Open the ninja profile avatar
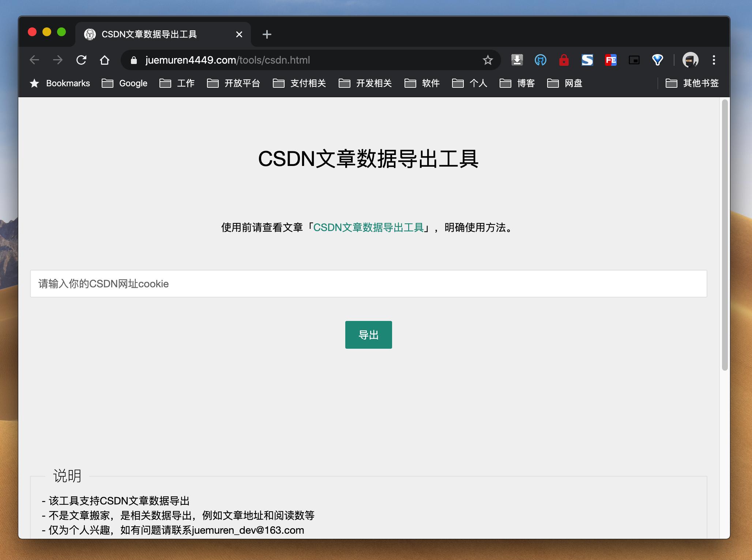This screenshot has width=752, height=560. pos(690,60)
